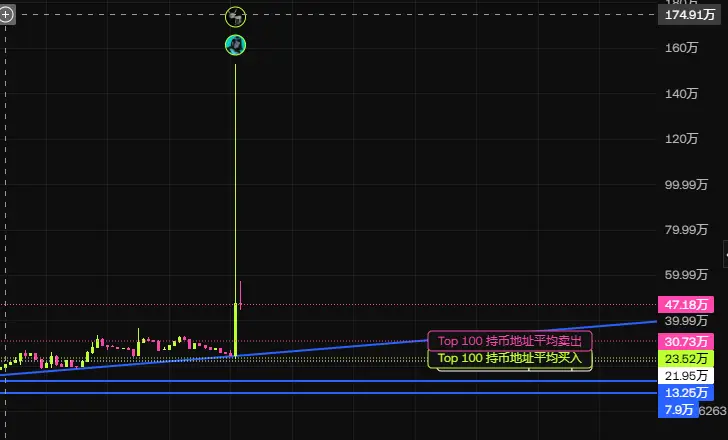This screenshot has width=728, height=440.
Task: Click the pink 47.18万 price tag
Action: click(x=686, y=305)
